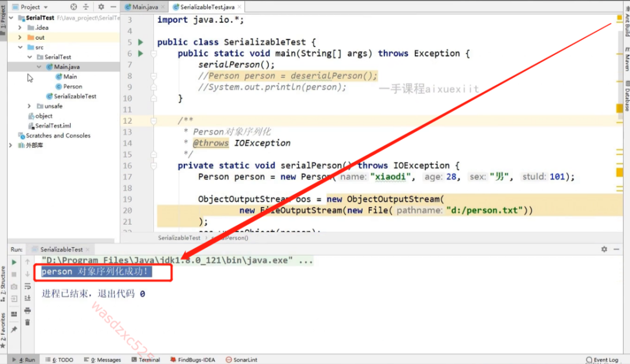Close the SerializableTest run tab
The width and height of the screenshot is (630, 364).
pyautogui.click(x=87, y=250)
